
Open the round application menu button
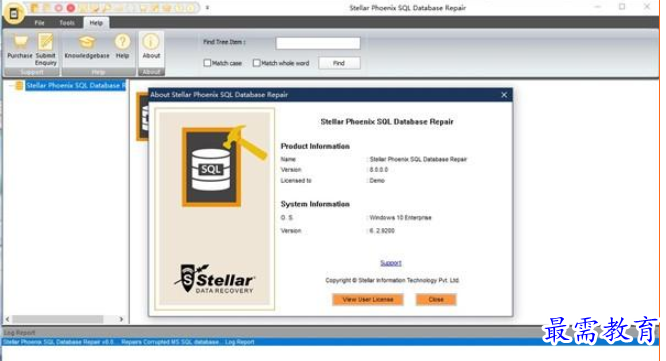click(14, 13)
